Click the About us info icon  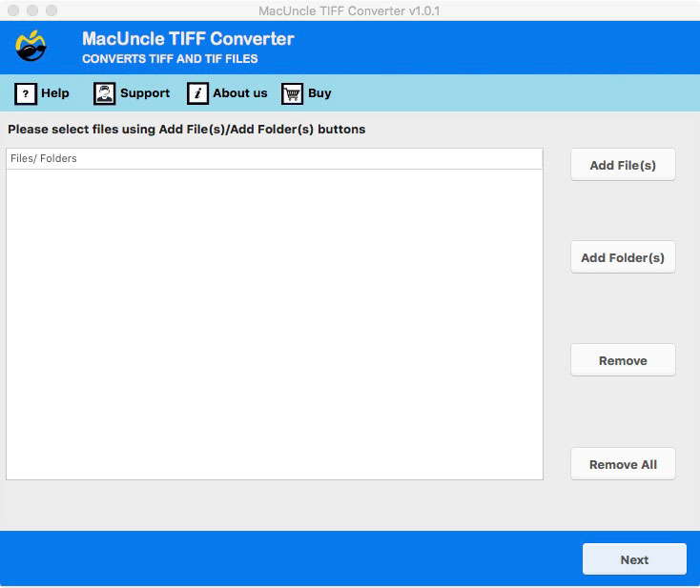coord(197,93)
